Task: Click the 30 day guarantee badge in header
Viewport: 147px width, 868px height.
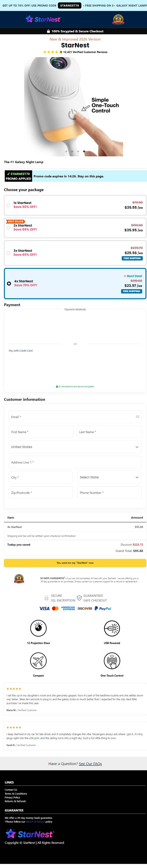Action: point(118,19)
